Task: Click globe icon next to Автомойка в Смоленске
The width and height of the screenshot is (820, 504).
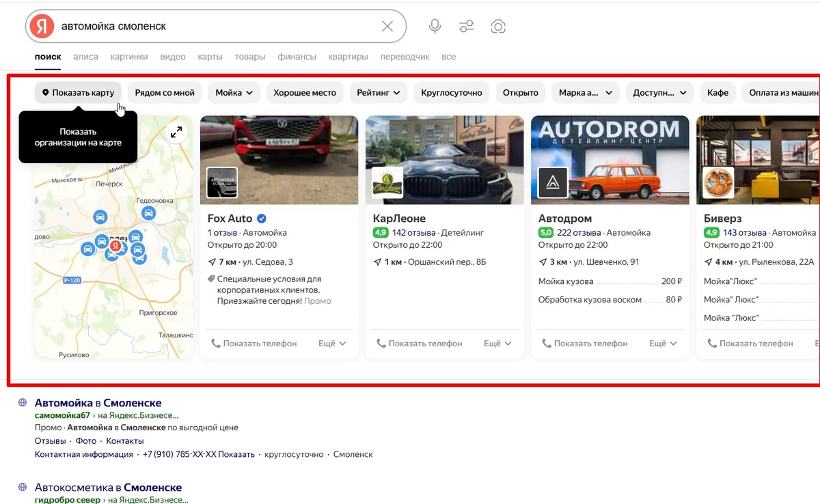Action: pyautogui.click(x=23, y=403)
